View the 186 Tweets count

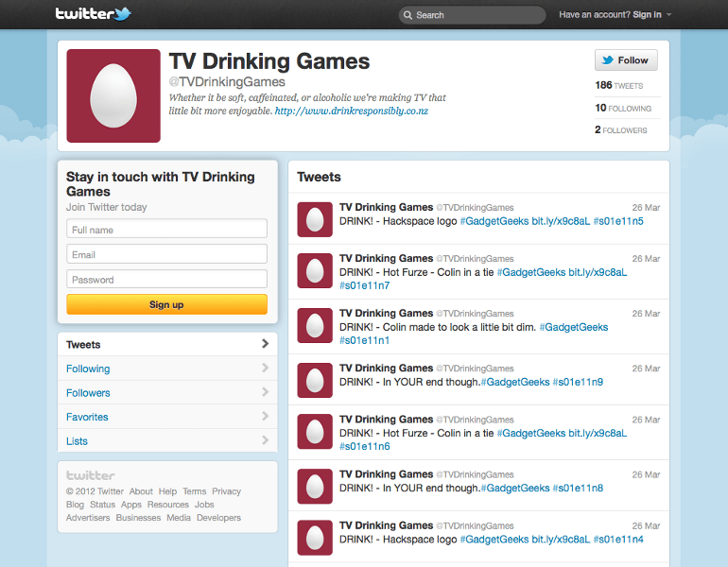pyautogui.click(x=619, y=85)
